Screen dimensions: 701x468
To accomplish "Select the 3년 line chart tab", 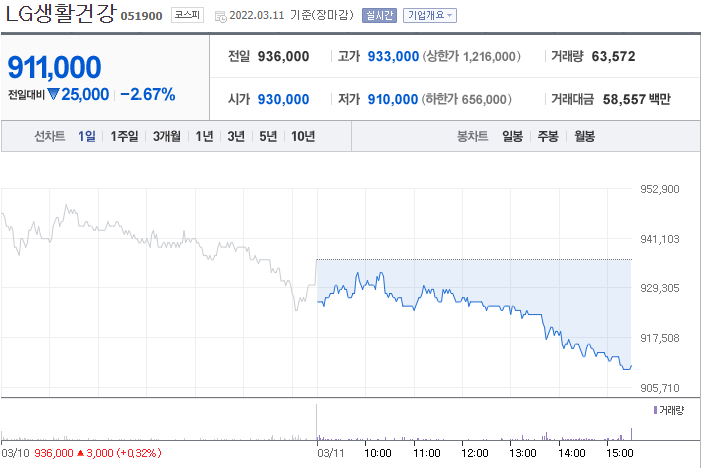I will pyautogui.click(x=236, y=136).
